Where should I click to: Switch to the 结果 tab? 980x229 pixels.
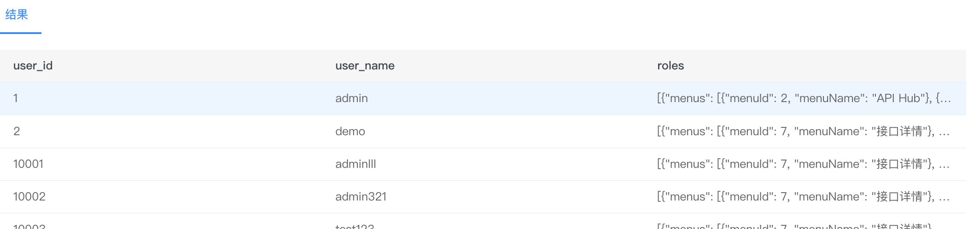pos(17,15)
